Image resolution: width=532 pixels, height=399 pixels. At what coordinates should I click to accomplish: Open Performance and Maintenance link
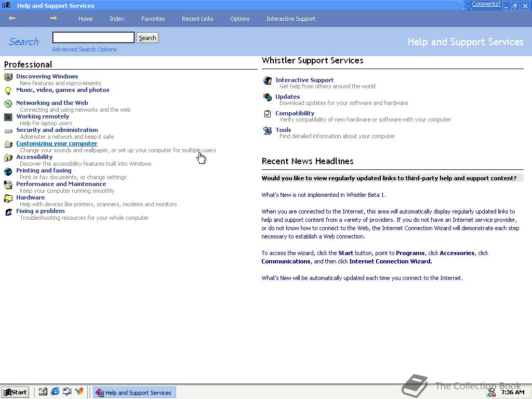61,184
